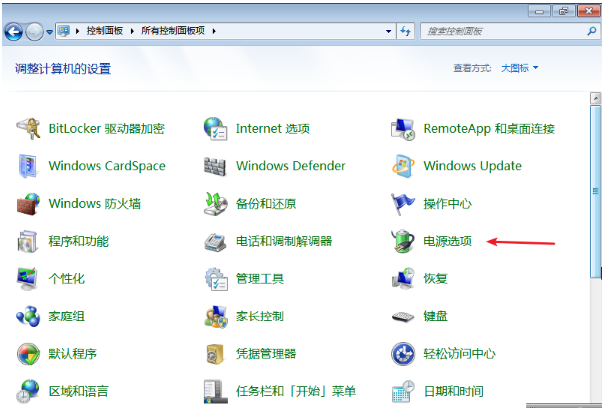Expand the arrow after 控制面板 breadcrumb
Image resolution: width=604 pixels, height=408 pixels.
(x=132, y=31)
